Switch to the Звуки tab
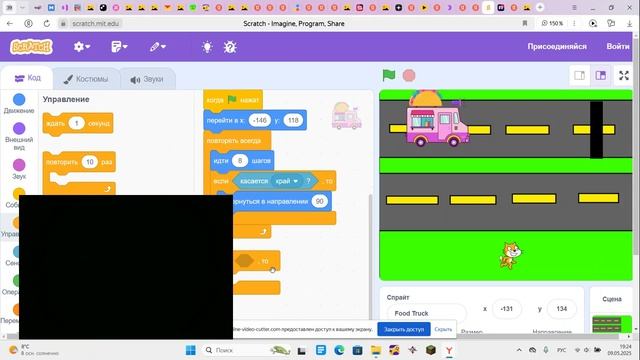The width and height of the screenshot is (640, 360). coord(147,79)
